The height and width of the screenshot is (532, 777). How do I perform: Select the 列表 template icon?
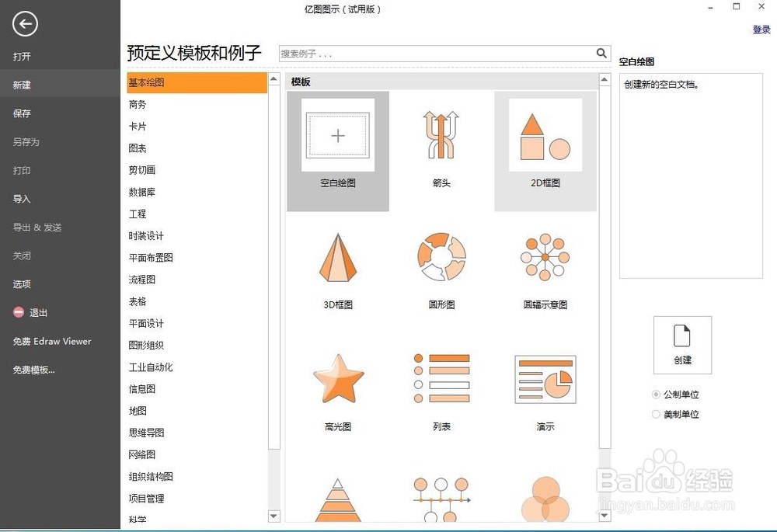[441, 378]
